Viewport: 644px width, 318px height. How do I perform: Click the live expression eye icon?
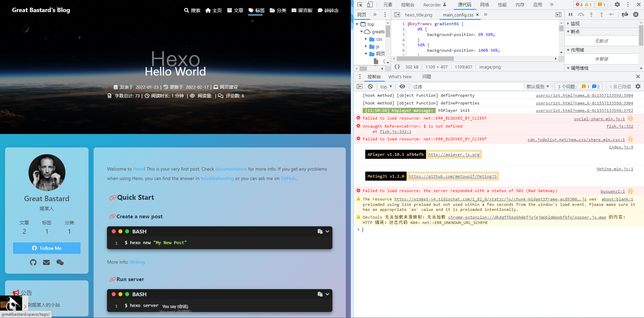click(402, 87)
